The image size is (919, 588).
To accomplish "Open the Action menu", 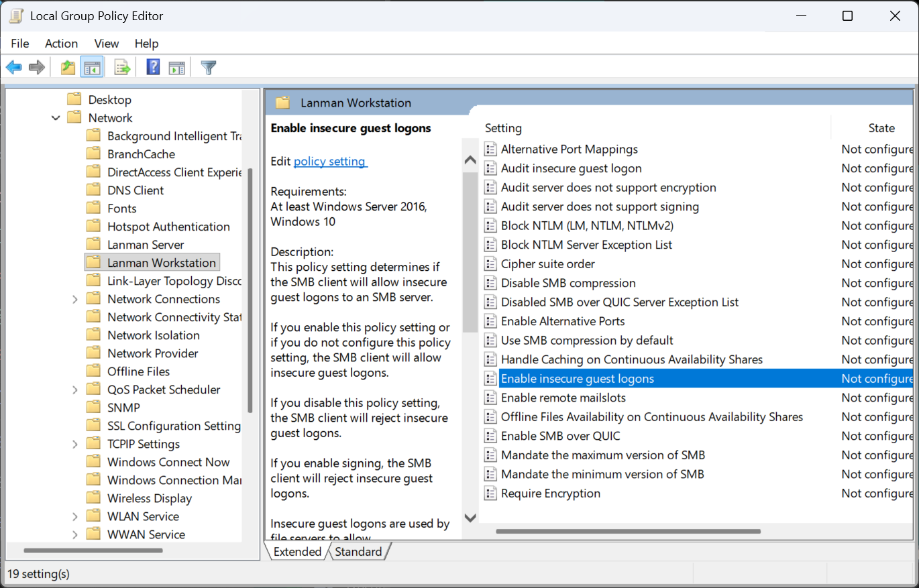I will click(x=61, y=43).
